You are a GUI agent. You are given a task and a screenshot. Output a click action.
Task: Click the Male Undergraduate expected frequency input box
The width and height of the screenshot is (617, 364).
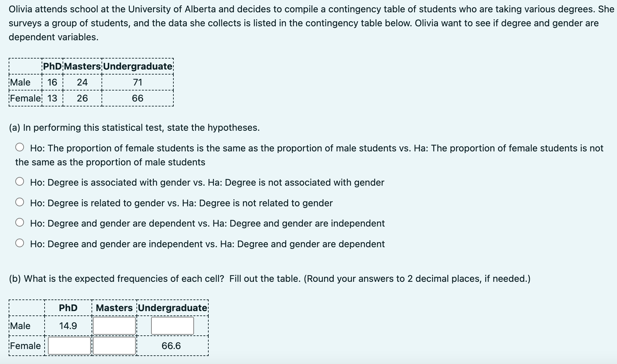pyautogui.click(x=172, y=325)
